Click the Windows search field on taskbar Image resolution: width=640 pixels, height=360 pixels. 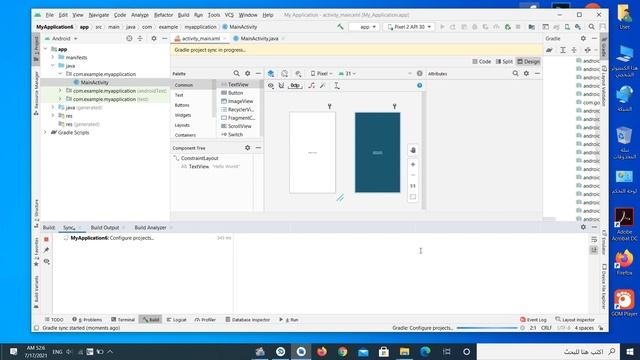[548, 351]
